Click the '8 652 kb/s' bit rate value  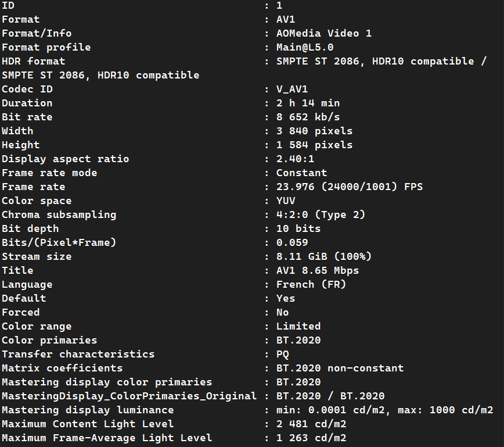point(308,117)
